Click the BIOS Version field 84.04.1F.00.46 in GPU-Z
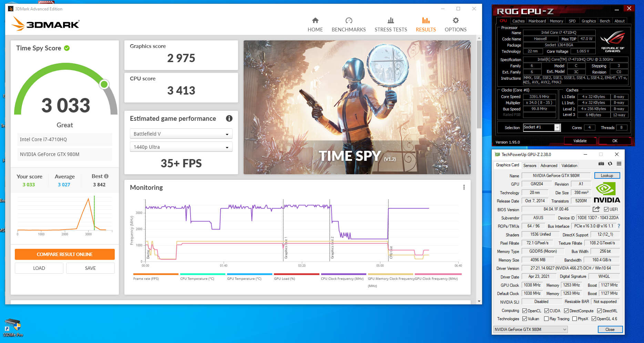The width and height of the screenshot is (644, 343). point(556,209)
